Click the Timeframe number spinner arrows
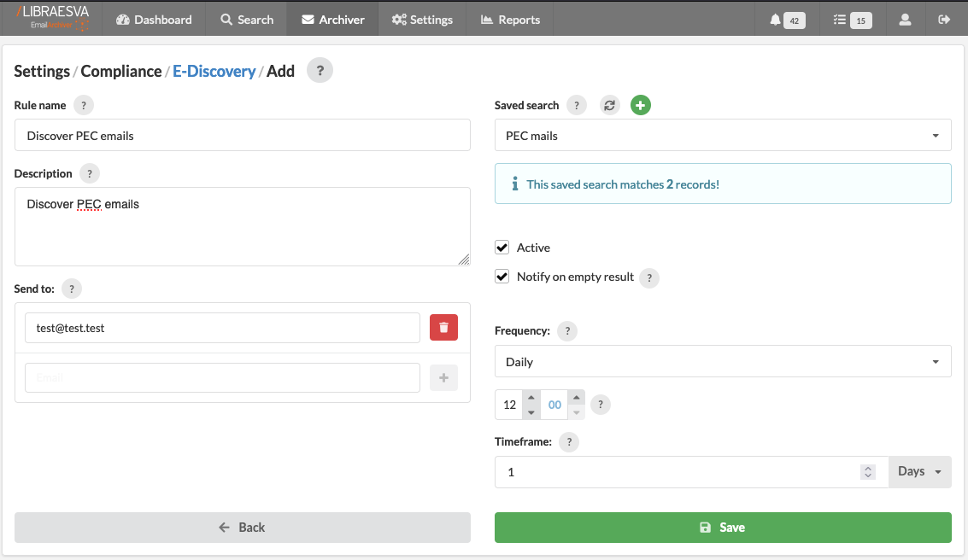968x560 pixels. click(x=867, y=472)
